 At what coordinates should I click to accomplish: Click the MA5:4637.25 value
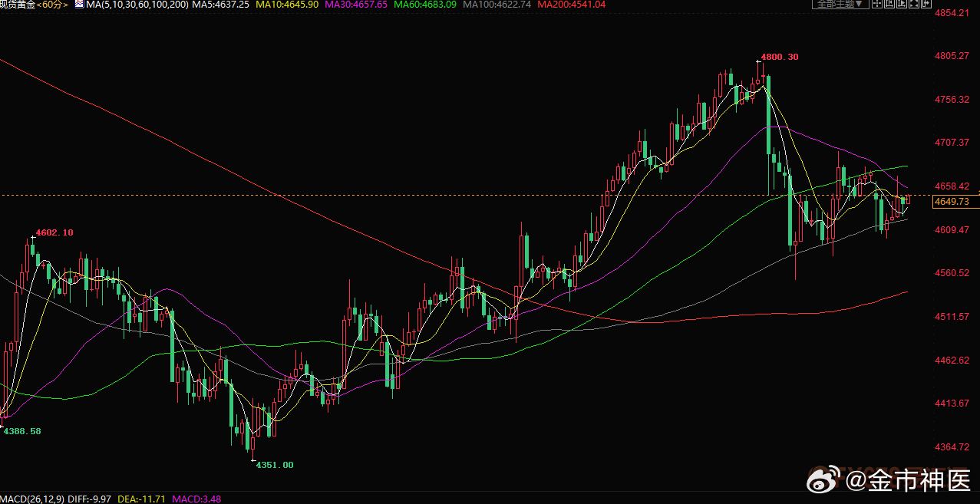(x=220, y=5)
